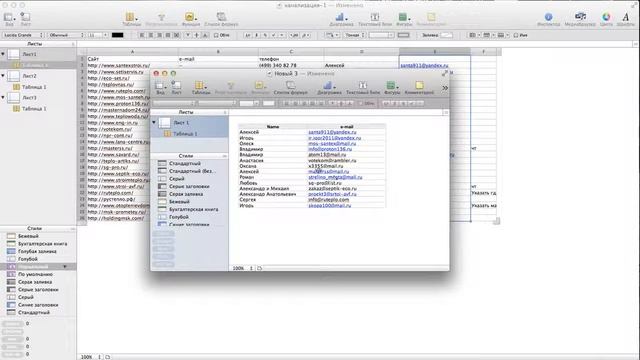Image resolution: width=640 pixels, height=360 pixels.
Task: Click the Name column header in Новый 3
Action: (273, 127)
